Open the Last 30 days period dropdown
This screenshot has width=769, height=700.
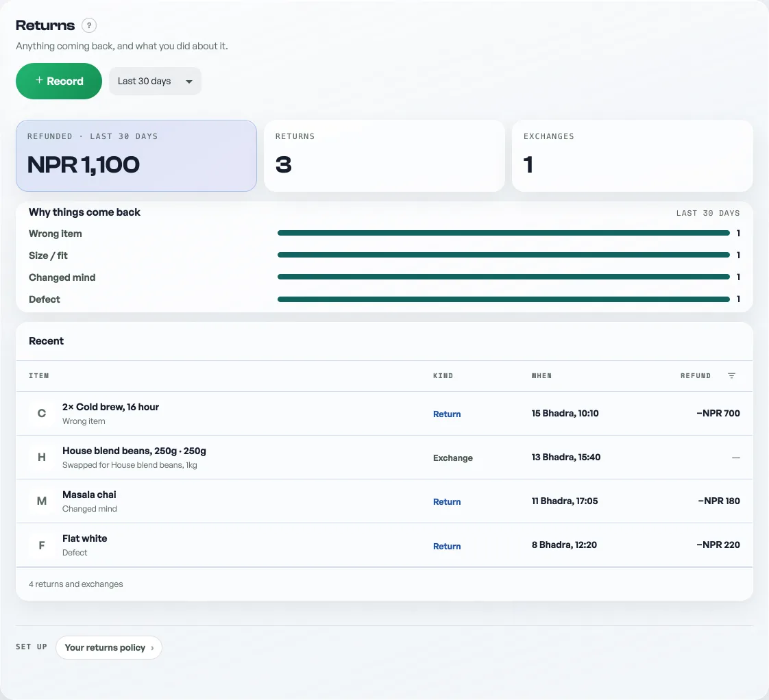pyautogui.click(x=155, y=81)
